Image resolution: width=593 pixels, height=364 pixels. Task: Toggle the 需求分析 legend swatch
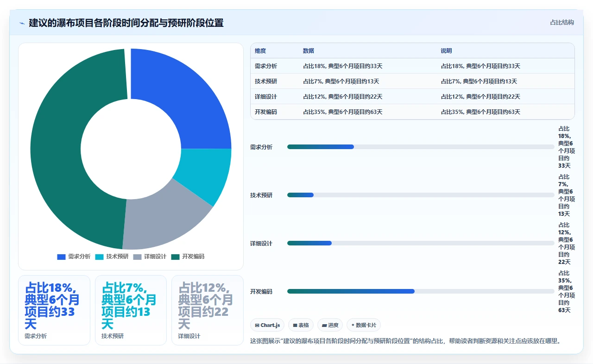(61, 257)
